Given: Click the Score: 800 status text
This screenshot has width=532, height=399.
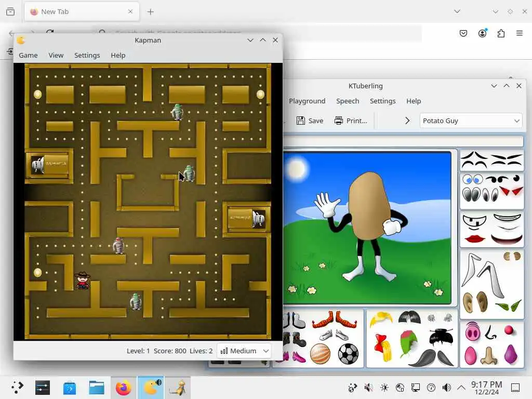Looking at the screenshot, I should pos(170,351).
